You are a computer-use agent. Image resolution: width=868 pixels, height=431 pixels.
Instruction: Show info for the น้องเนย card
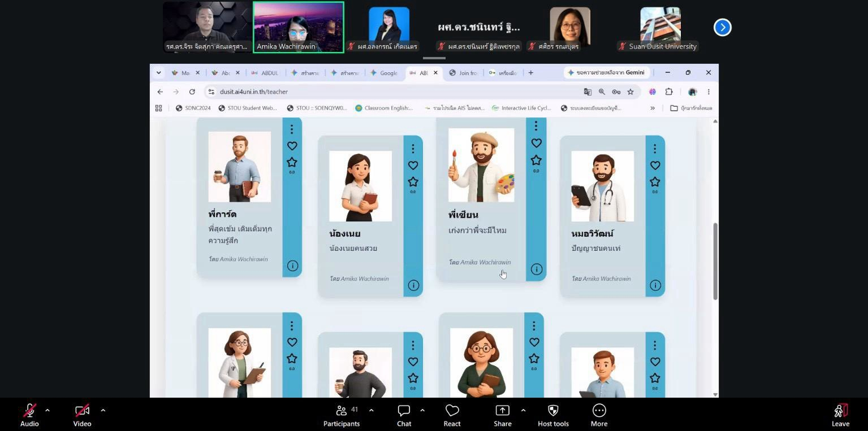tap(413, 285)
